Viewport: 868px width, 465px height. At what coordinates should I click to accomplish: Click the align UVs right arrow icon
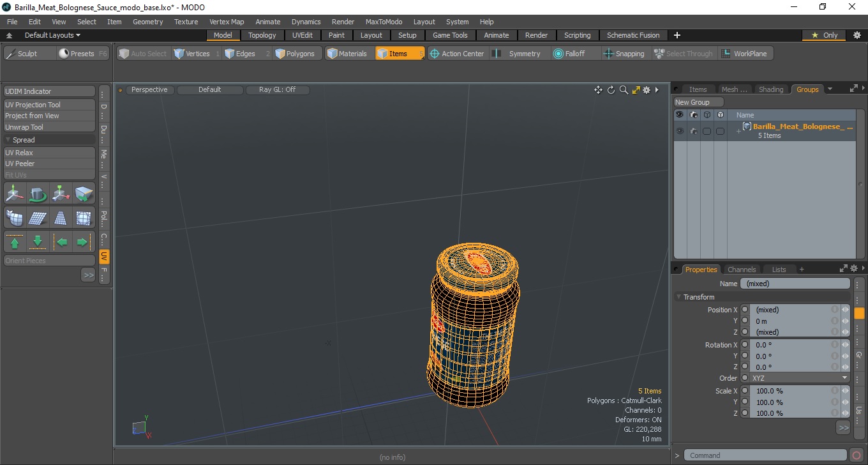84,242
